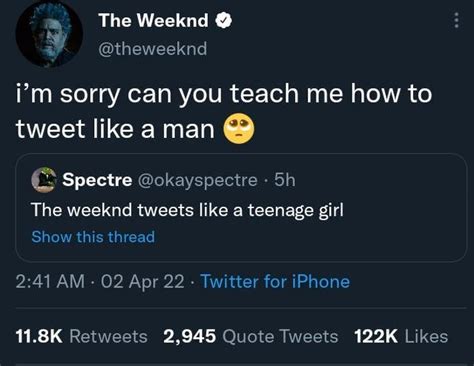This screenshot has height=366, width=474.
Task: Open The Weeknd display name profile
Action: point(153,20)
